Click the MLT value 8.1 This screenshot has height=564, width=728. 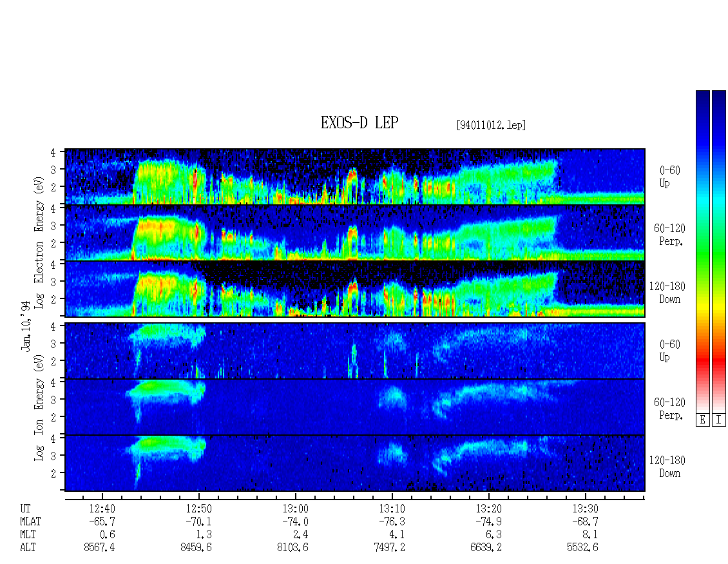(x=590, y=535)
